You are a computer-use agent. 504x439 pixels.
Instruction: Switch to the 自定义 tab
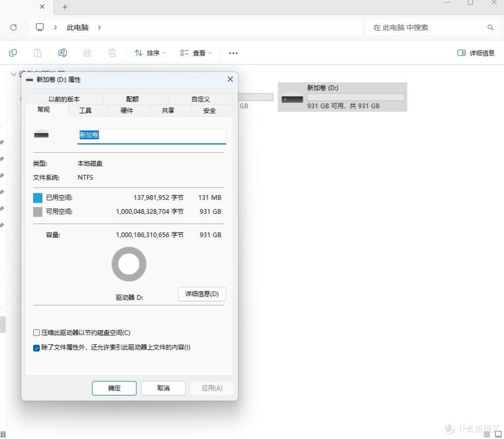click(201, 99)
